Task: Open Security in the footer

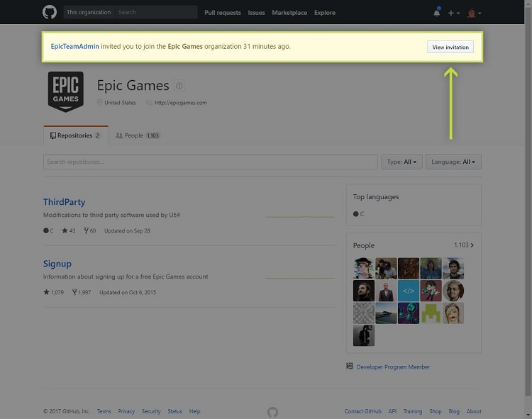Action: coord(151,411)
